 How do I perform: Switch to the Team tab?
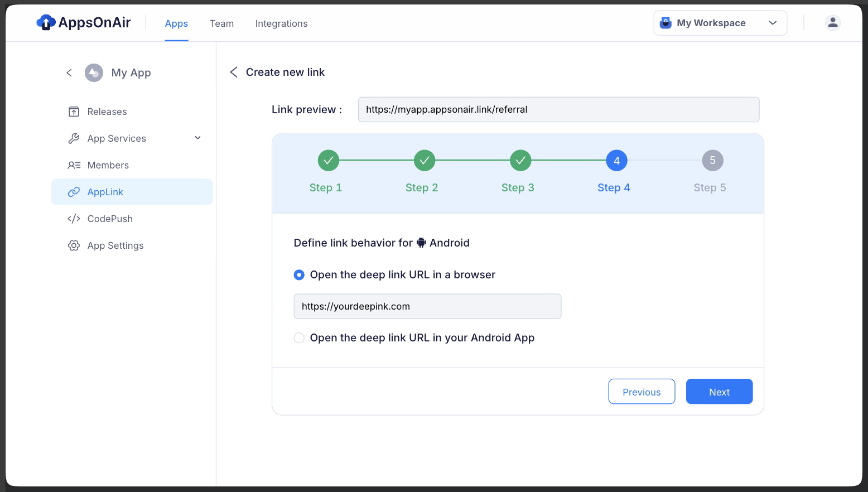click(221, 23)
